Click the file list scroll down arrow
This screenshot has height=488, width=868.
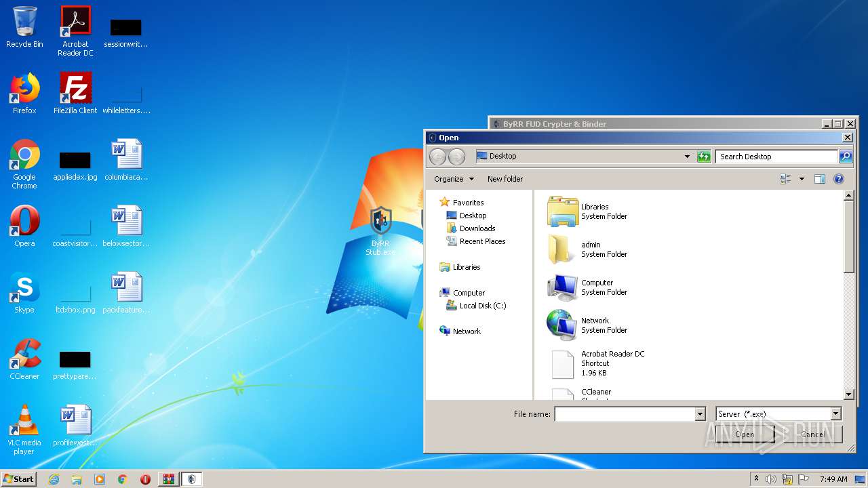coord(848,394)
